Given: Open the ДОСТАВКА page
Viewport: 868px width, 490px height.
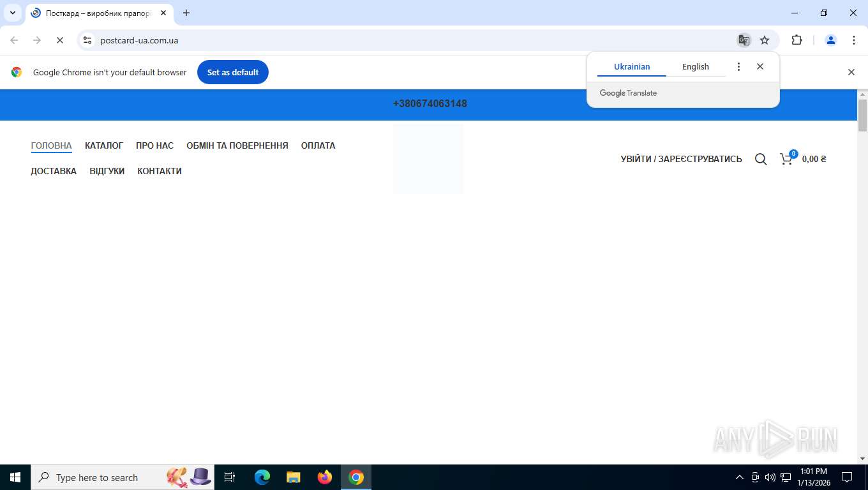Looking at the screenshot, I should tap(54, 171).
